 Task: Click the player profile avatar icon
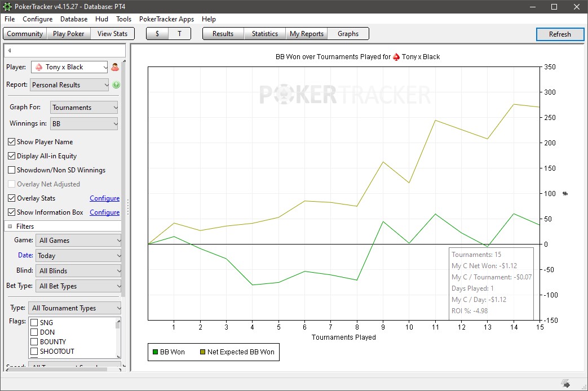click(115, 67)
